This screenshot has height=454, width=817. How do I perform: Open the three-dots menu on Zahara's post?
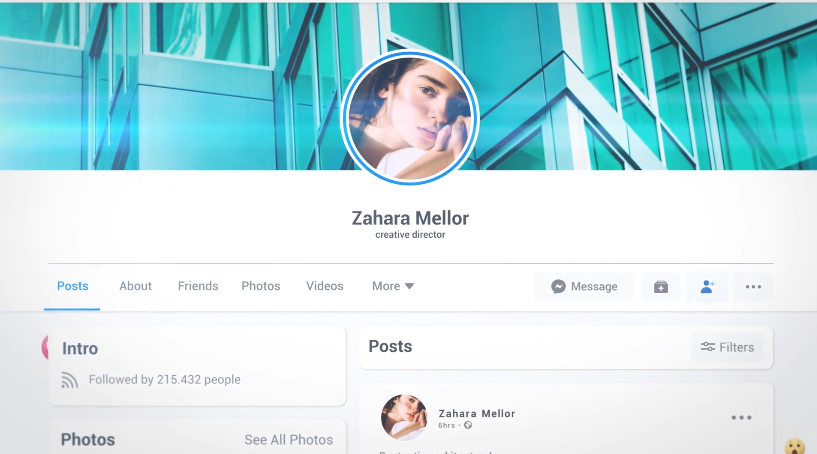click(741, 418)
